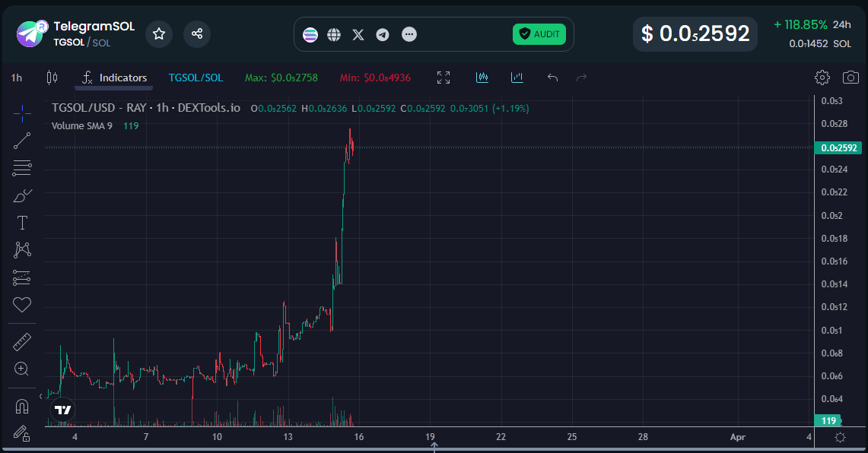Undo the last chart action
Viewport: 868px width, 453px height.
[552, 78]
